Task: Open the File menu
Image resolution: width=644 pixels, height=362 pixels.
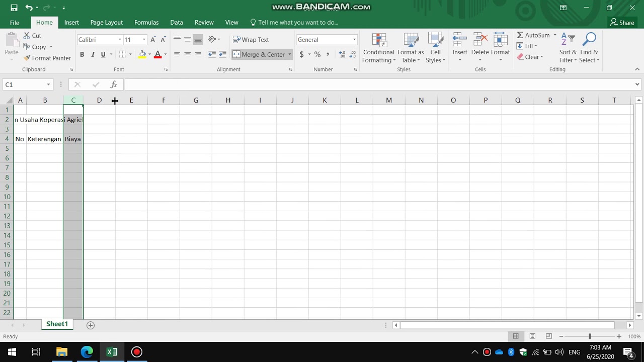Action: tap(15, 23)
